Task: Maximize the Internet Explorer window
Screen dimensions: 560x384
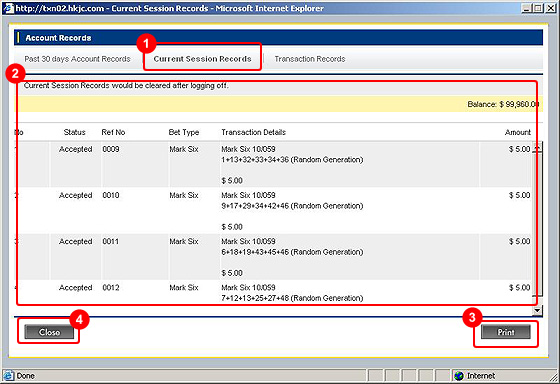Action: pos(538,8)
